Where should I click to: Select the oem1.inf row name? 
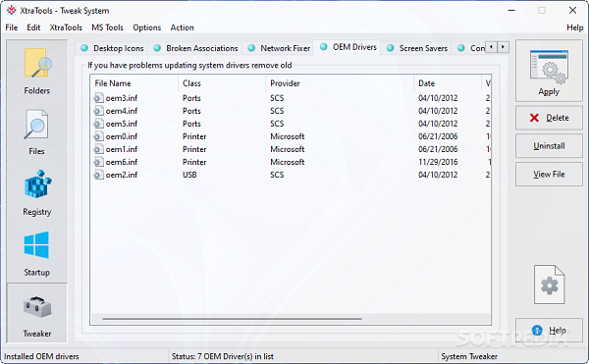click(122, 149)
